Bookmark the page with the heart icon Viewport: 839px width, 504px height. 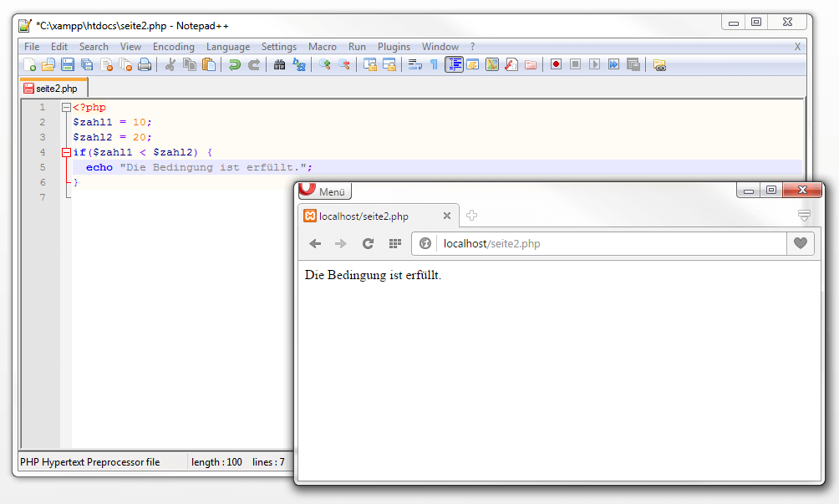801,243
